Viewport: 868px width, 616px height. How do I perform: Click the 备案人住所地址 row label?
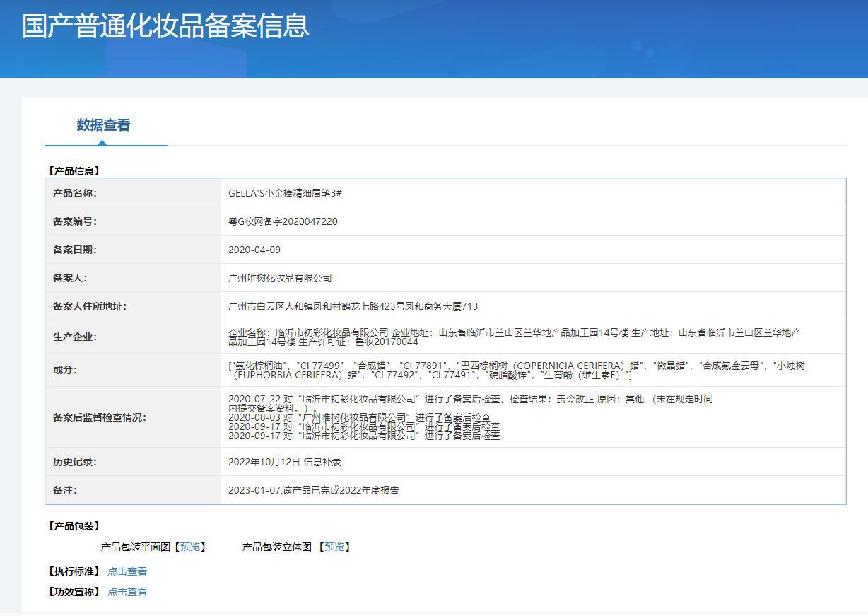tap(90, 306)
